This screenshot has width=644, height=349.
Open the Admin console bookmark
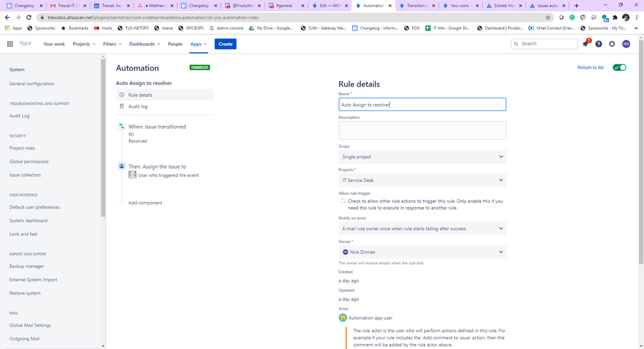tap(226, 28)
